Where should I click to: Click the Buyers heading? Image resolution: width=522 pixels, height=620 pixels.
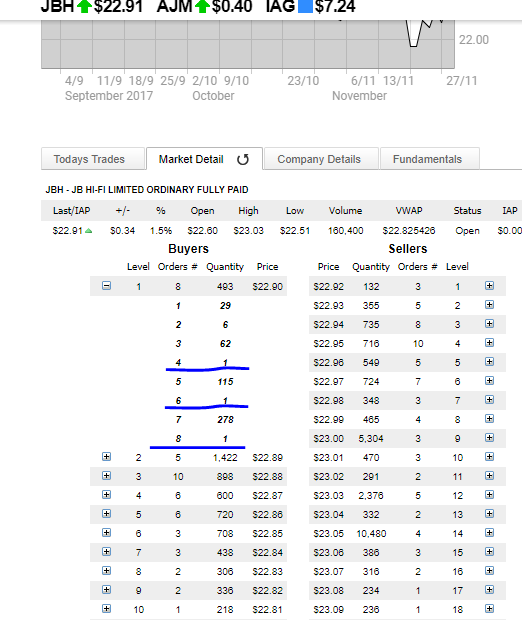188,249
